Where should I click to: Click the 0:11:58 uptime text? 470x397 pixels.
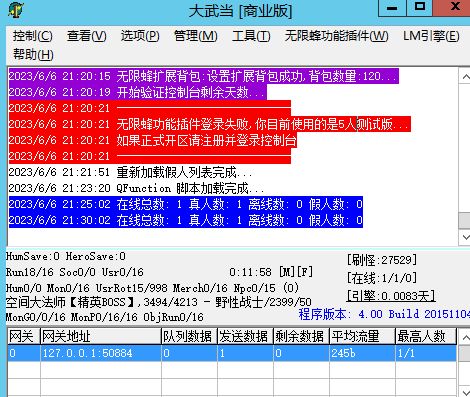click(250, 272)
